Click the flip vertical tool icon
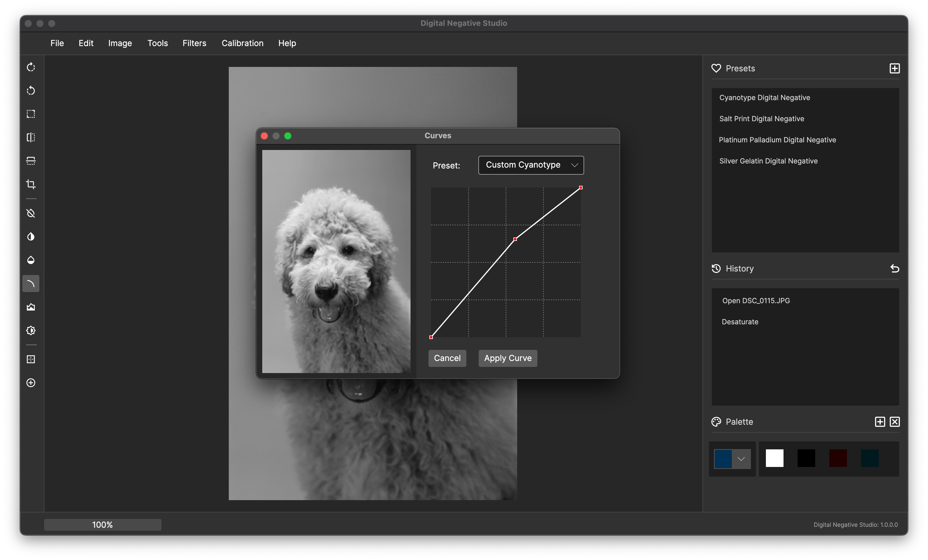The image size is (928, 560). (31, 161)
